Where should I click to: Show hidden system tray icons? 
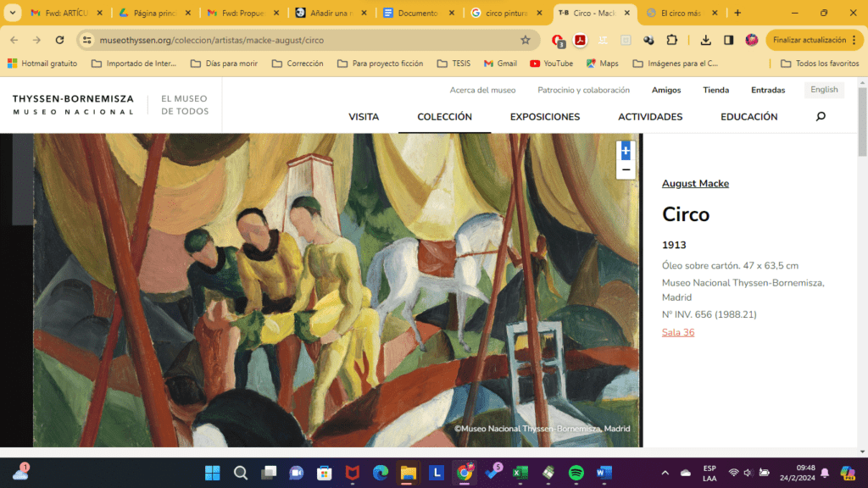665,473
